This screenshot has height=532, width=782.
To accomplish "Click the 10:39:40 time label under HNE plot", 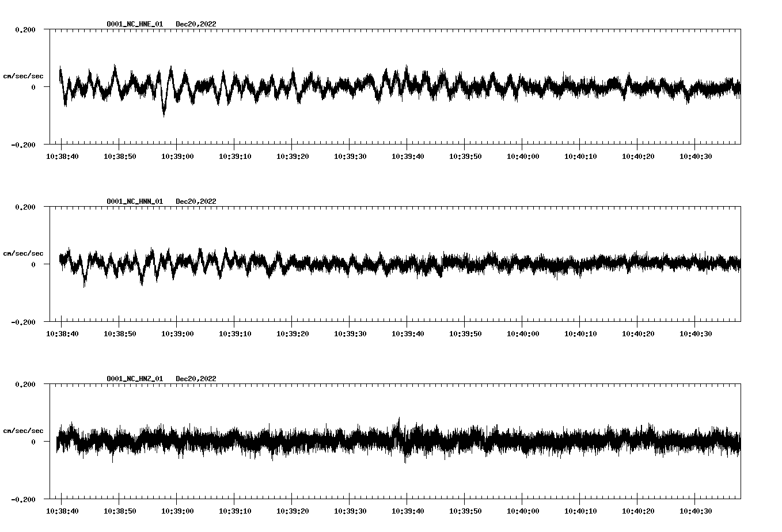I will (x=407, y=156).
